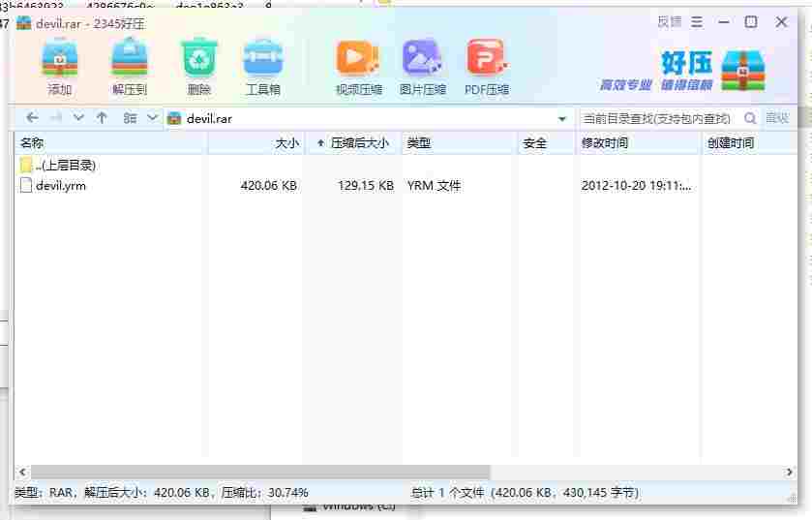Sort by 大小 column
This screenshot has height=520, width=812.
point(256,143)
